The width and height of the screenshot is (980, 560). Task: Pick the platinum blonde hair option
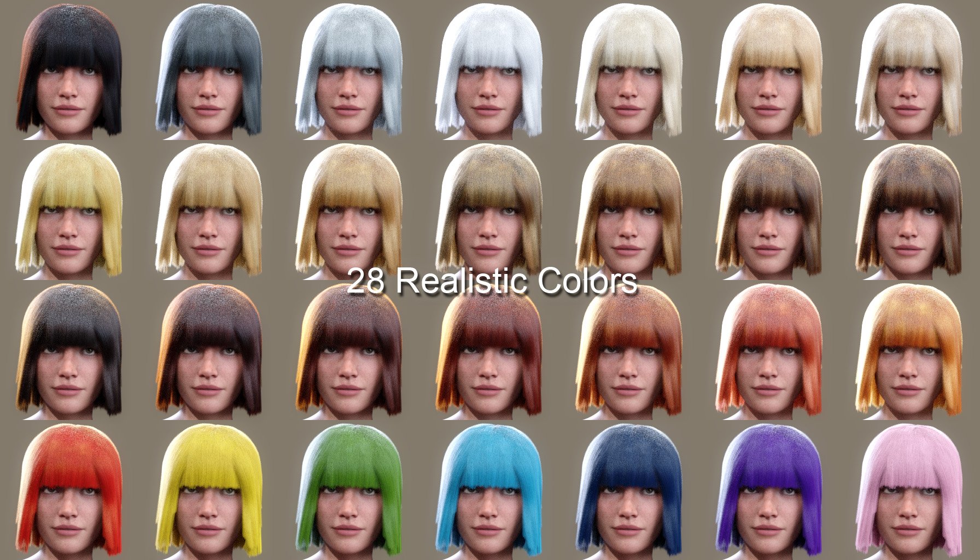point(630,71)
